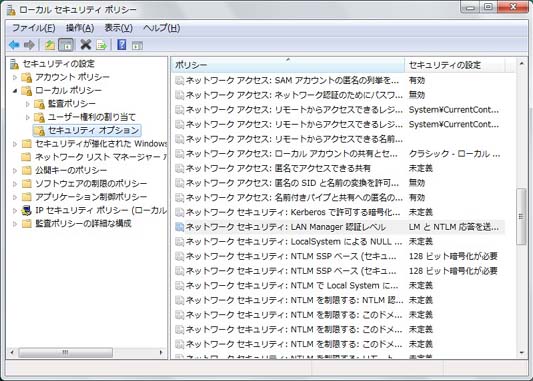The width and height of the screenshot is (533, 381).
Task: Click the Show/Hide action pane icon
Action: point(137,45)
